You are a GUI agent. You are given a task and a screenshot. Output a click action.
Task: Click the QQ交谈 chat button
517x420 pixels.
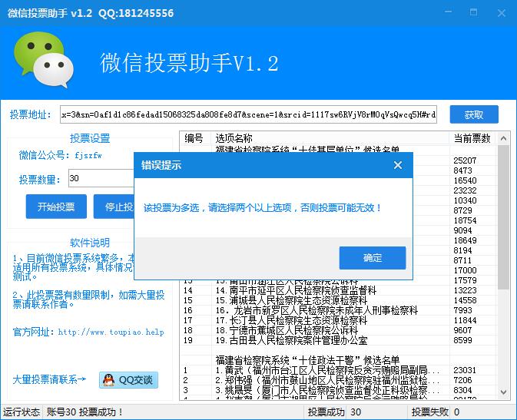(128, 379)
